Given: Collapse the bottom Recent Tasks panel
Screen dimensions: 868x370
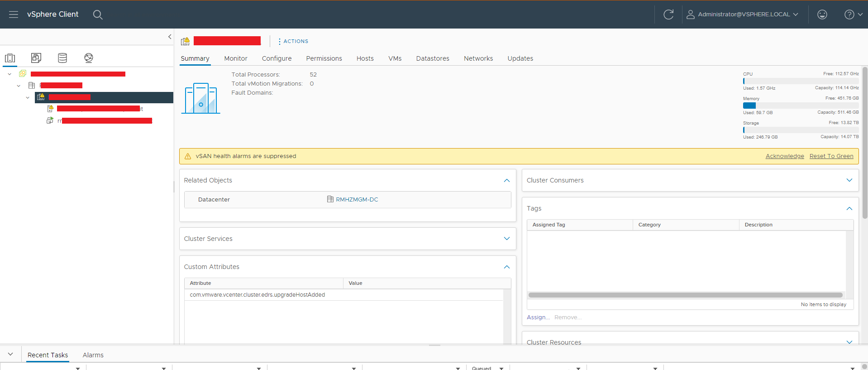Looking at the screenshot, I should click(x=10, y=354).
